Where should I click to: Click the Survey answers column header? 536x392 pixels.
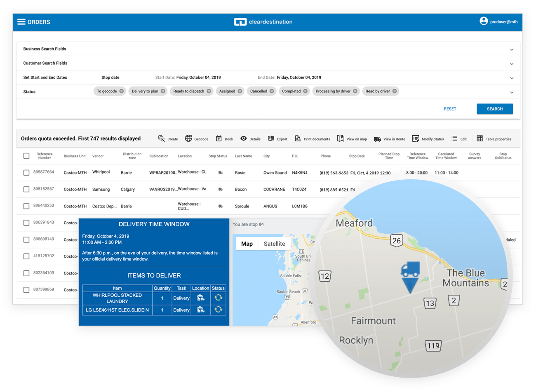(x=475, y=156)
